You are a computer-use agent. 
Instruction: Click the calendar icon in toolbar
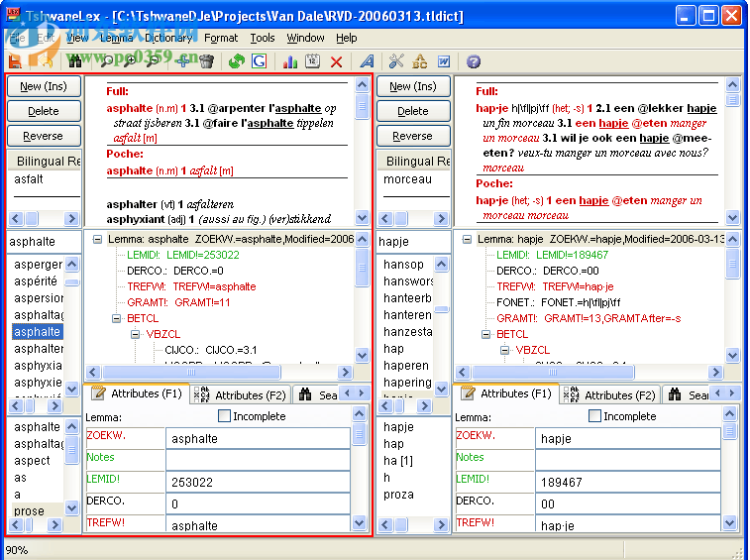312,61
